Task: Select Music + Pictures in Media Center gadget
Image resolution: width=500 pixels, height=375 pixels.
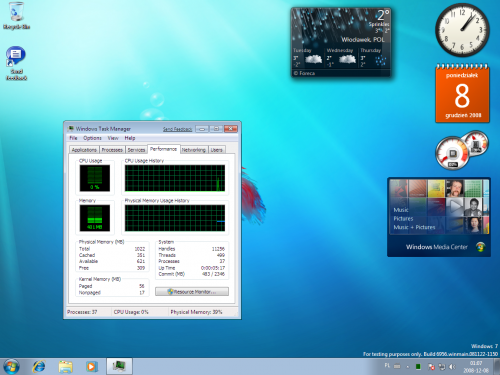Action: pos(414,227)
